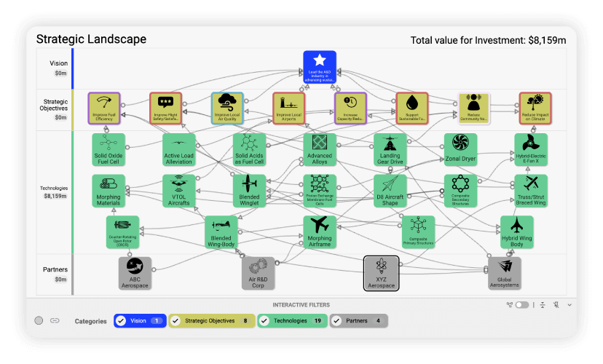
Task: Select the Composite Primary Structures node
Action: pos(418,232)
